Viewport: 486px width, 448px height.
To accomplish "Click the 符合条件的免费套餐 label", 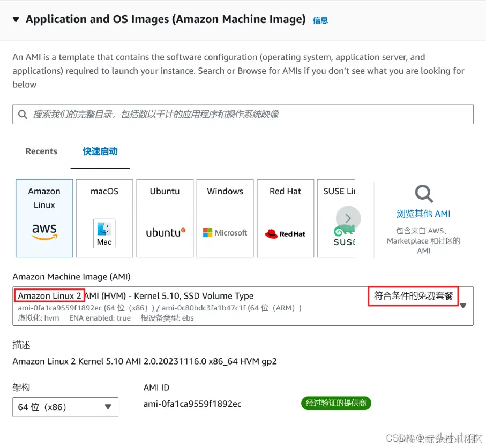I will (x=414, y=296).
